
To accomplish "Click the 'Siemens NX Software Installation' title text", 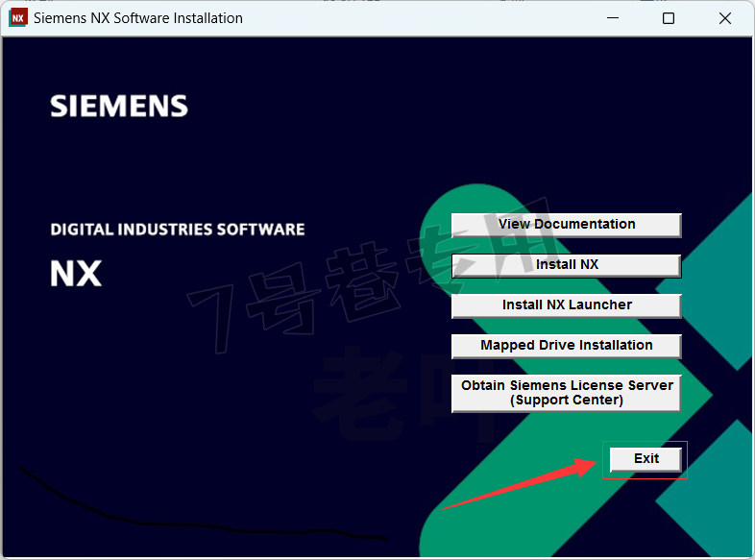I will point(138,18).
